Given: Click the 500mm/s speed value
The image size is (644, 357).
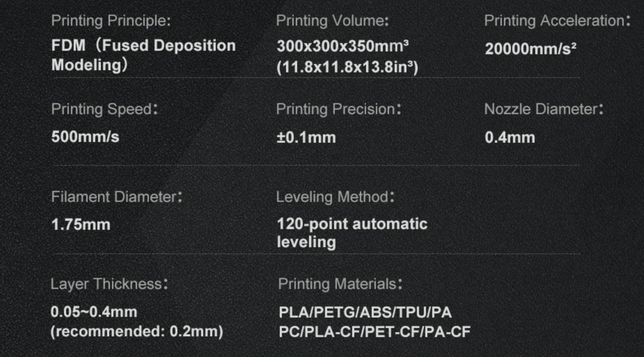Looking at the screenshot, I should click(x=85, y=137).
